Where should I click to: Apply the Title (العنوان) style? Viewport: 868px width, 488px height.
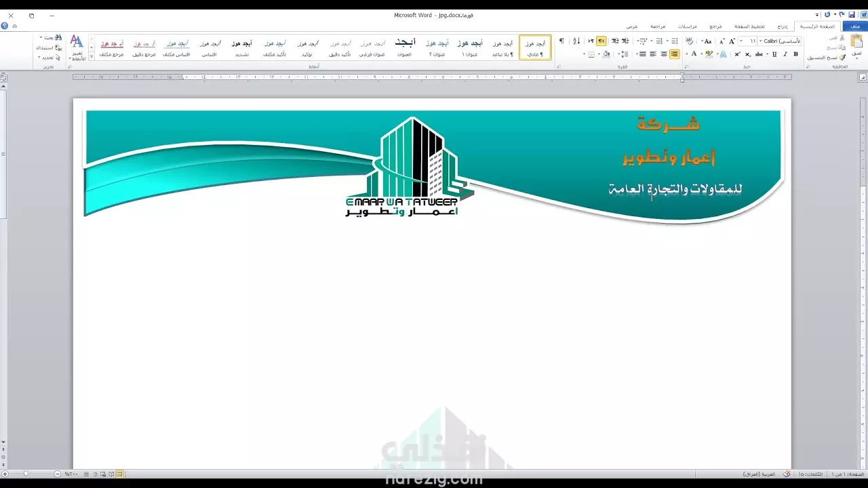pos(405,47)
